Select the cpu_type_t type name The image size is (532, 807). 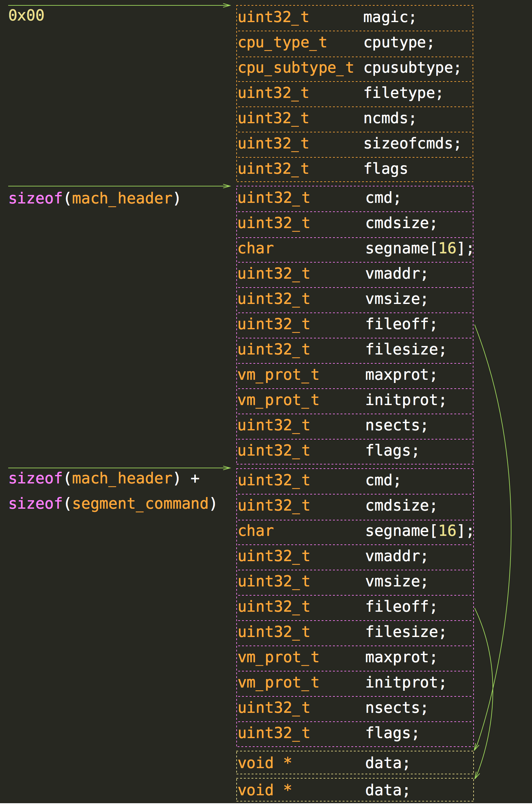tap(282, 43)
